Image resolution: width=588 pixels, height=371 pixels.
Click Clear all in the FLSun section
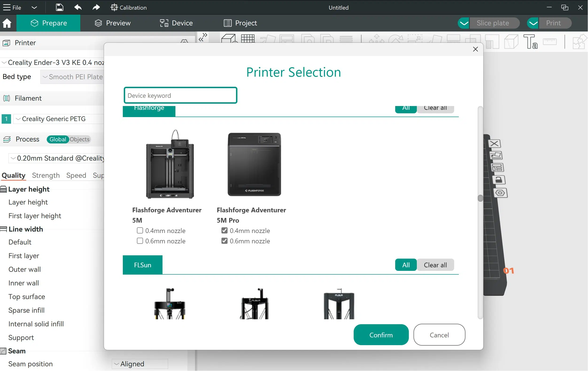(x=435, y=265)
